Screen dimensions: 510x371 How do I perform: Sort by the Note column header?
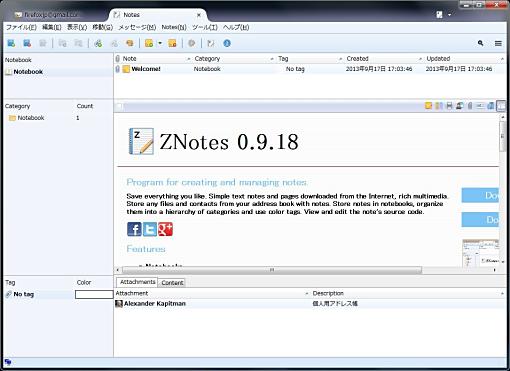click(x=157, y=59)
